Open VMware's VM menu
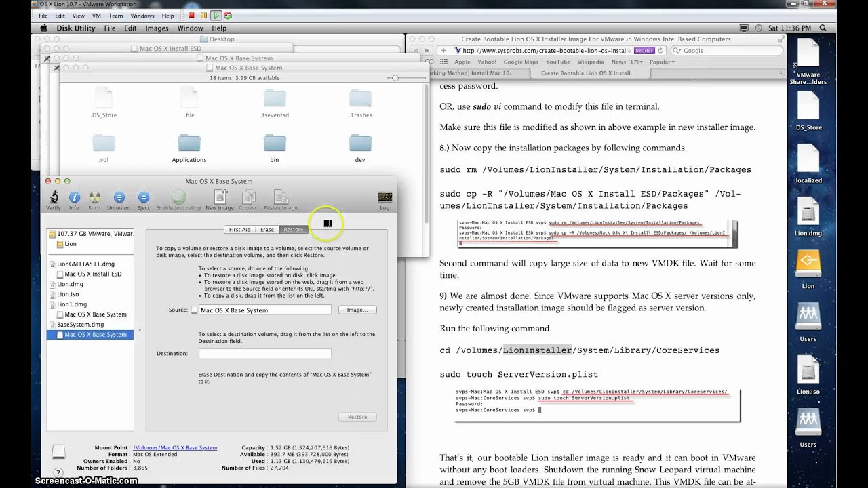Viewport: 868px width, 488px height. tap(96, 16)
